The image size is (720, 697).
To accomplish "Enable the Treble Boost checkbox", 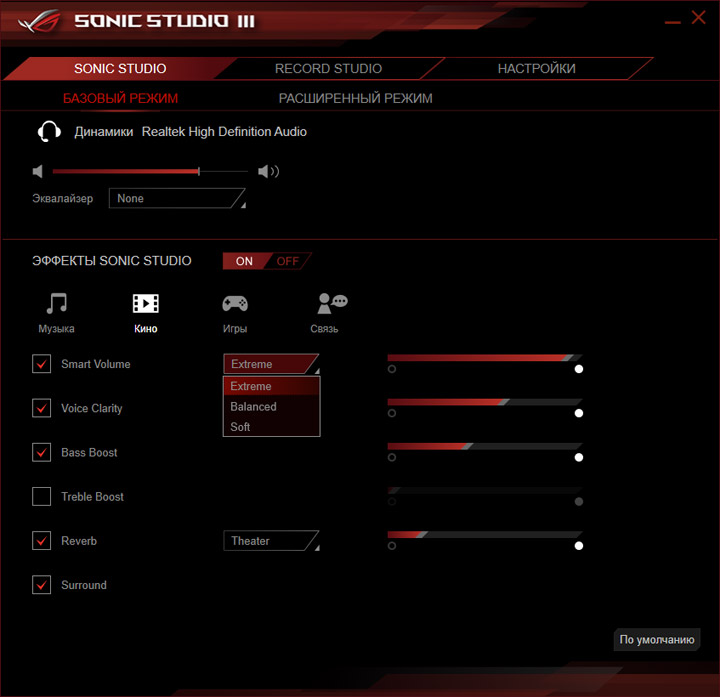I will (41, 496).
